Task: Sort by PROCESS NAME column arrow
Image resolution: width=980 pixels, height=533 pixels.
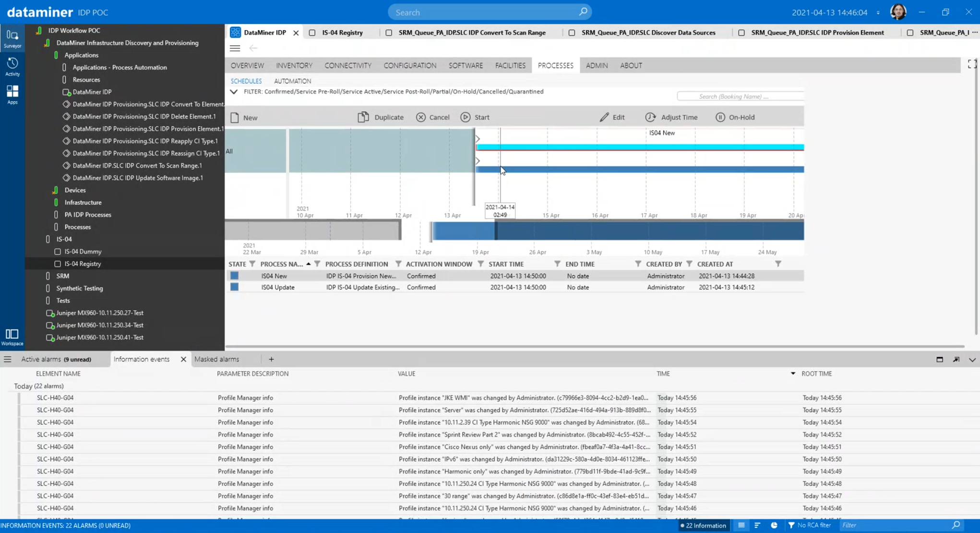Action: click(x=308, y=264)
